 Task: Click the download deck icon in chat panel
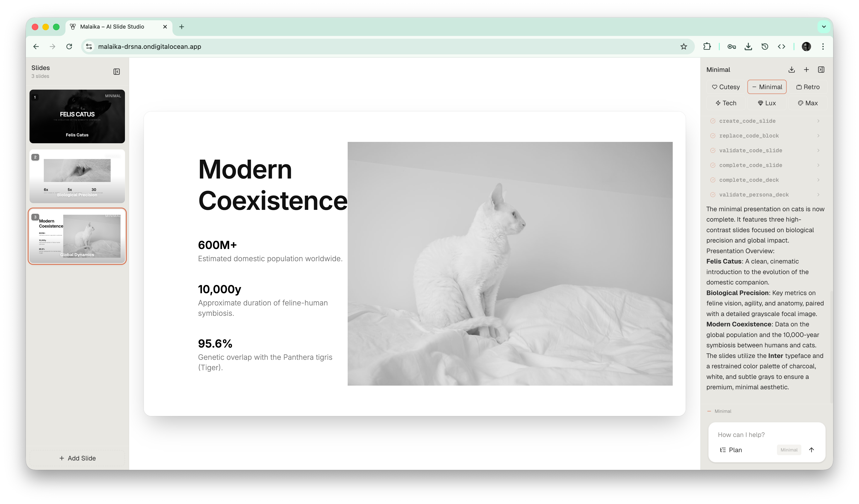click(x=791, y=70)
